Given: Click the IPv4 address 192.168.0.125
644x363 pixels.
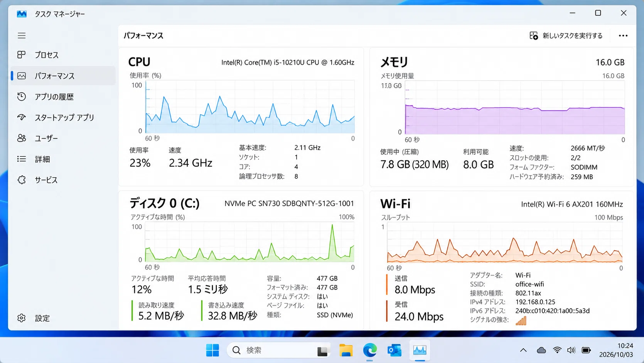Looking at the screenshot, I should pos(535,302).
